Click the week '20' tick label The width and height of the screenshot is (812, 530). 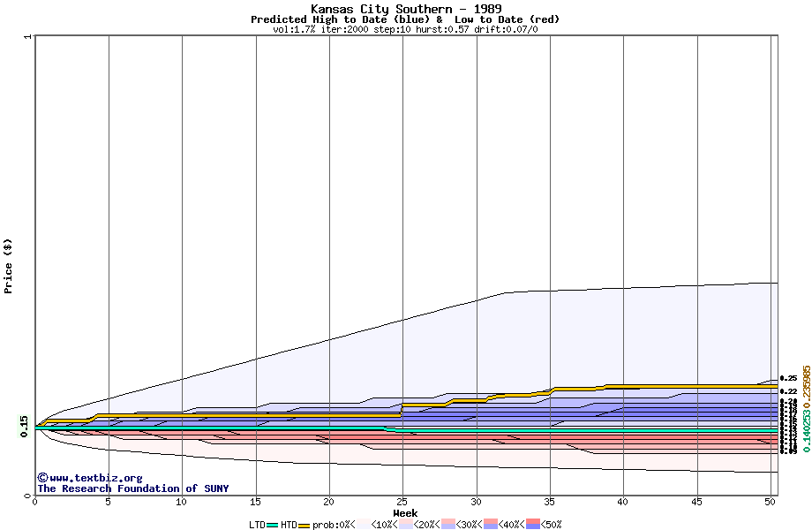point(329,502)
